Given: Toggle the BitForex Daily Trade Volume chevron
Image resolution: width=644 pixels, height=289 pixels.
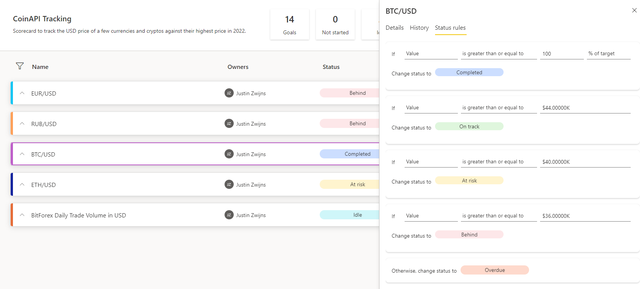Looking at the screenshot, I should pos(22,215).
